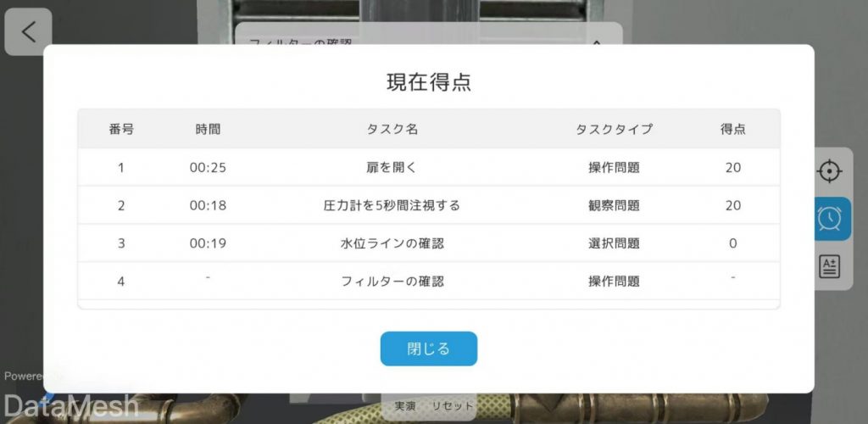This screenshot has height=424, width=868.
Task: Toggle the alarm clock timer icon
Action: click(x=829, y=219)
